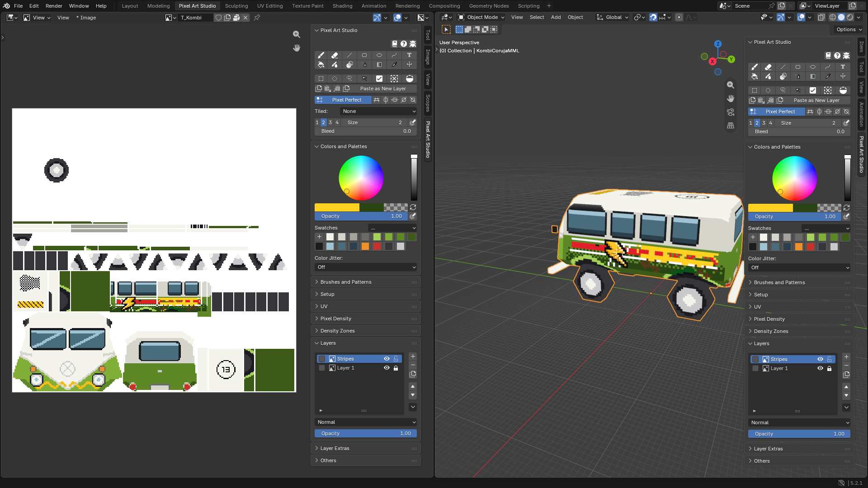Select the paintbrush tool in the image editor panel
868x488 pixels.
pos(321,55)
